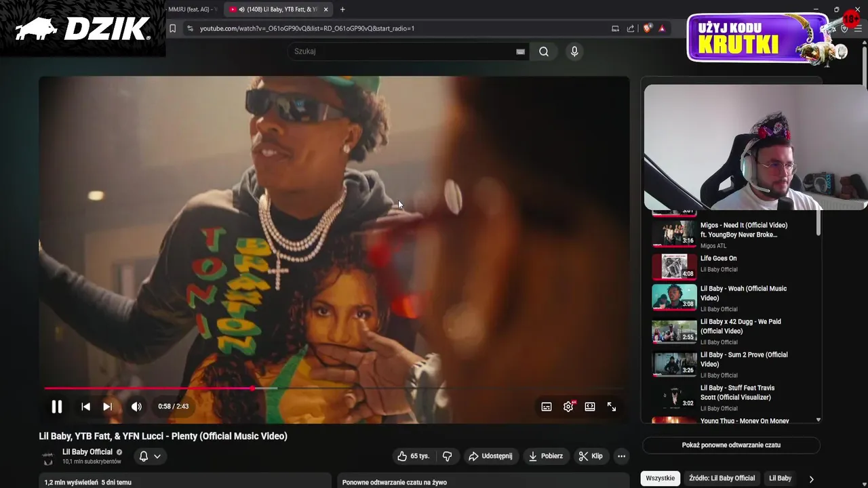Click Stuff visualizer thumbnail 3:02
Screen dimensions: 868x488
tap(674, 396)
